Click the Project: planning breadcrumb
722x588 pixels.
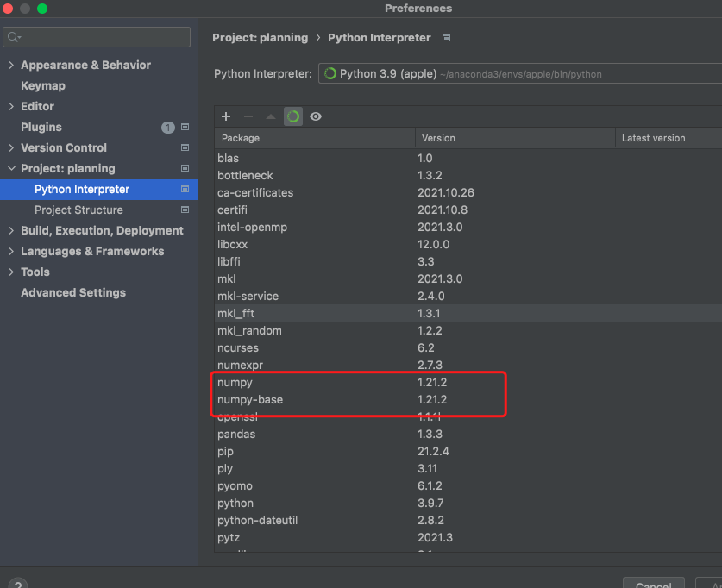261,38
